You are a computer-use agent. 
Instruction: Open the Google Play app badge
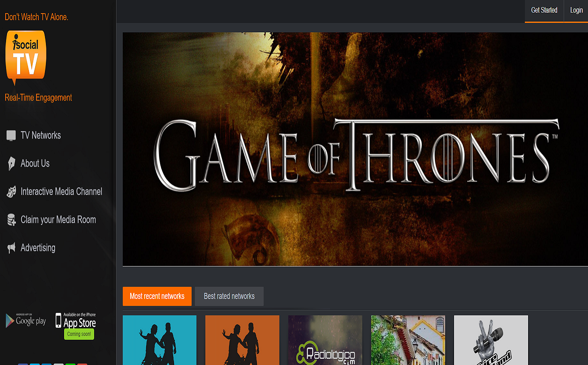[x=26, y=320]
